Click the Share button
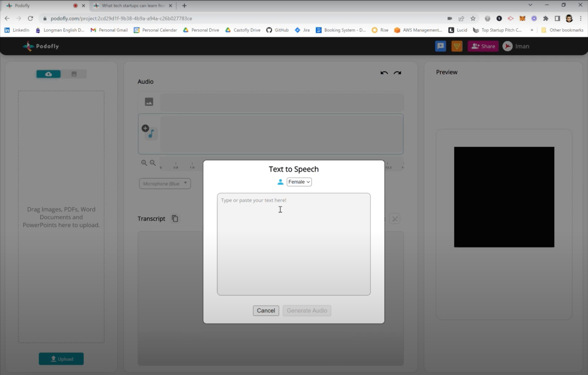 pyautogui.click(x=483, y=46)
